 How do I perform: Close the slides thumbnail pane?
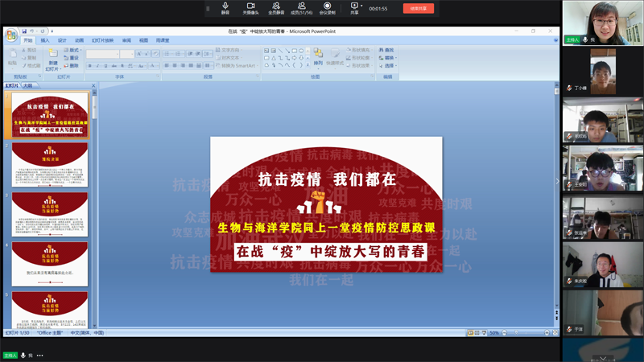click(x=93, y=85)
